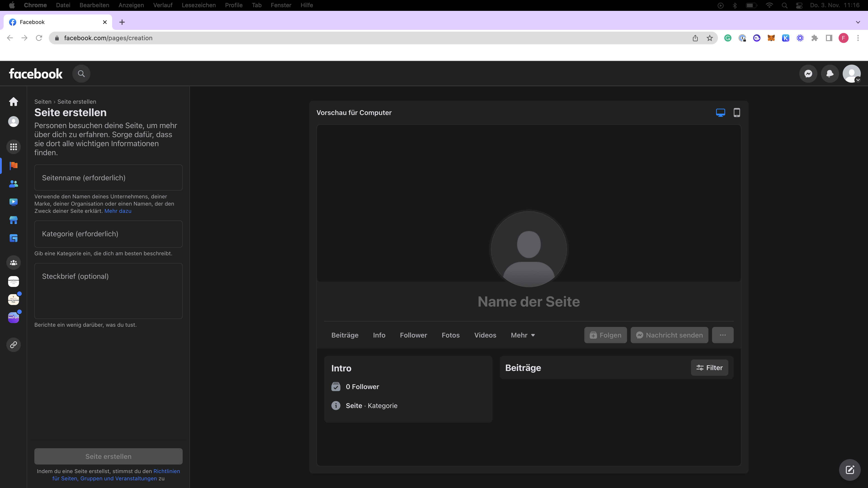Click the Facebook search magnifier icon
Viewport: 868px width, 488px height.
[x=81, y=74]
